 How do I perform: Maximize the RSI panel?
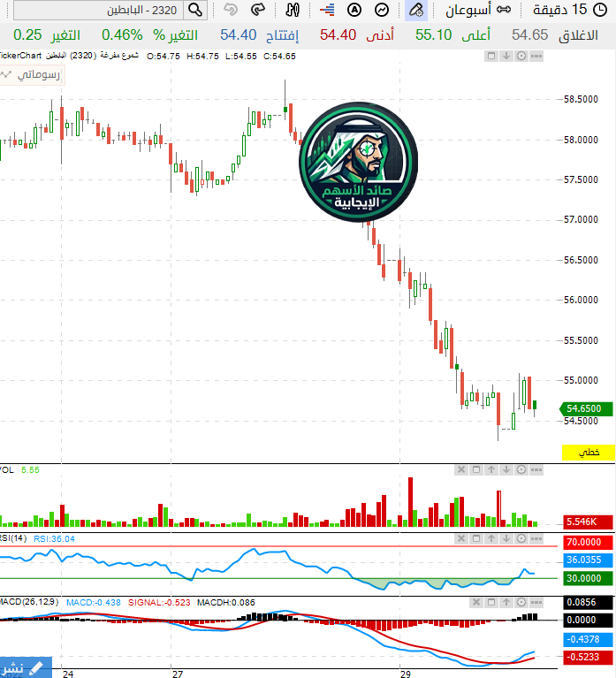pyautogui.click(x=476, y=538)
